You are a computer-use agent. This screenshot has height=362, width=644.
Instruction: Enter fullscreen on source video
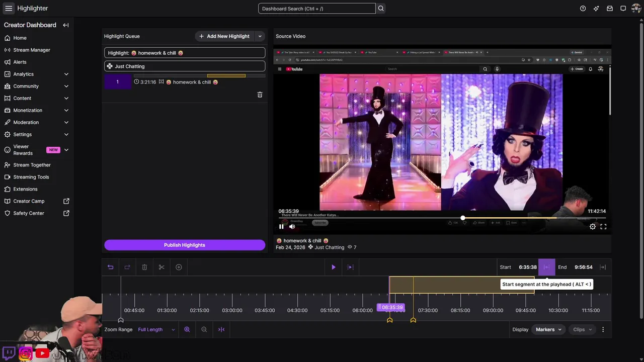coord(603,227)
